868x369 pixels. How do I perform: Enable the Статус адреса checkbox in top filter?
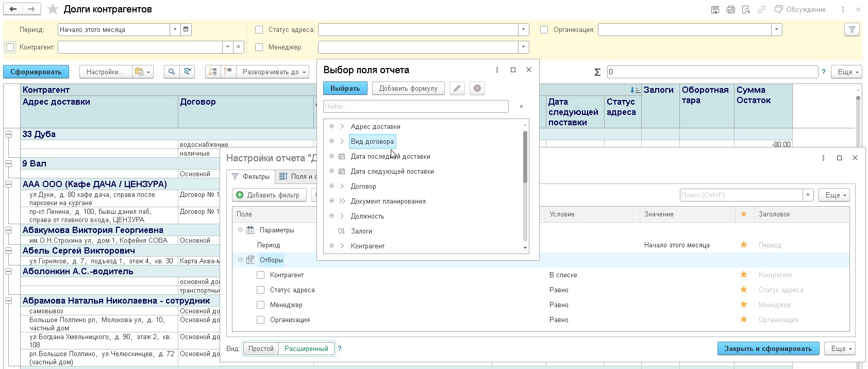tap(259, 30)
